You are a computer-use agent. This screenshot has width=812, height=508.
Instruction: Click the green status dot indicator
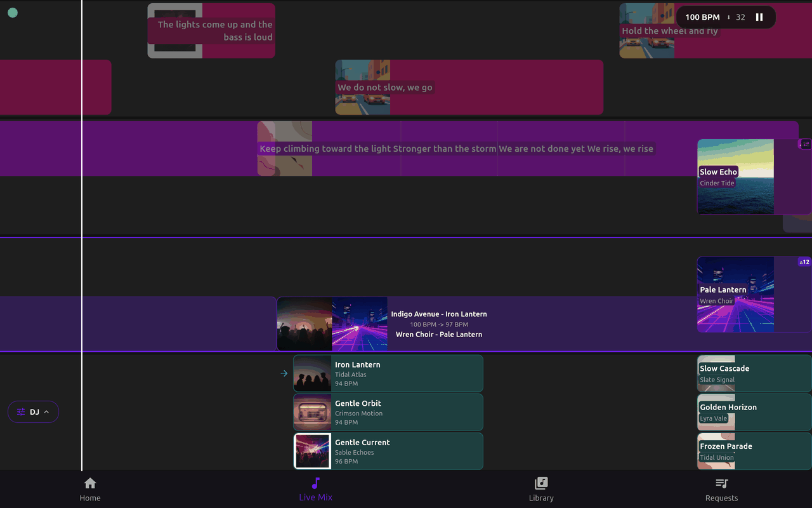13,13
